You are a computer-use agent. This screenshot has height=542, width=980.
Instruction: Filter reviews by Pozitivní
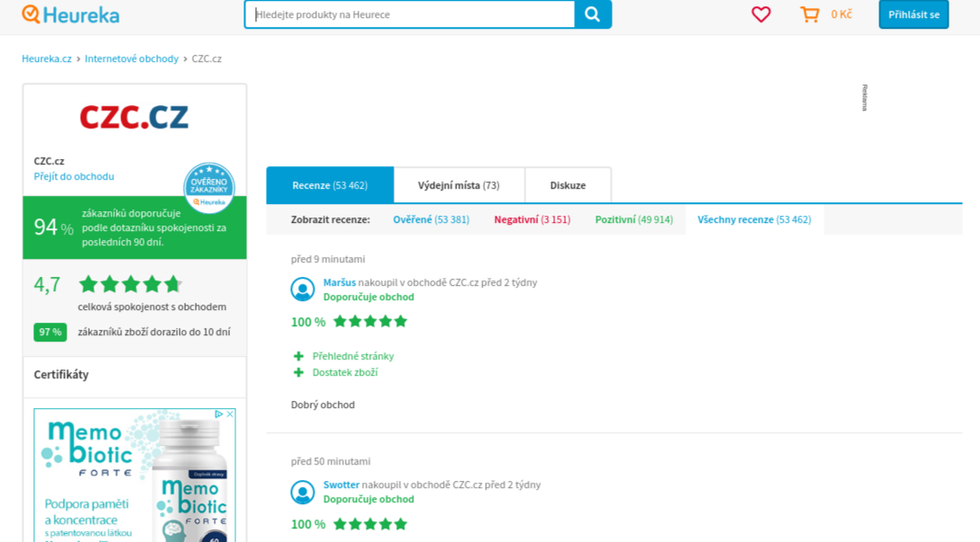pos(634,219)
